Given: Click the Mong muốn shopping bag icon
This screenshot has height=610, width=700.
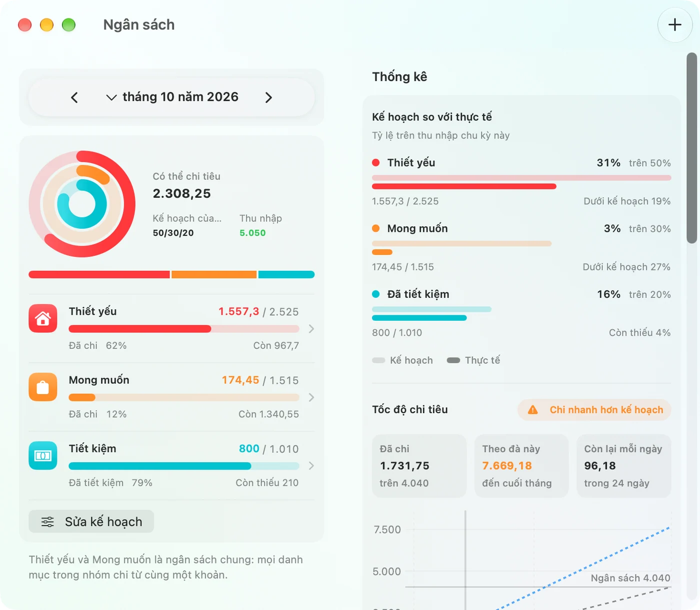Looking at the screenshot, I should click(x=43, y=387).
